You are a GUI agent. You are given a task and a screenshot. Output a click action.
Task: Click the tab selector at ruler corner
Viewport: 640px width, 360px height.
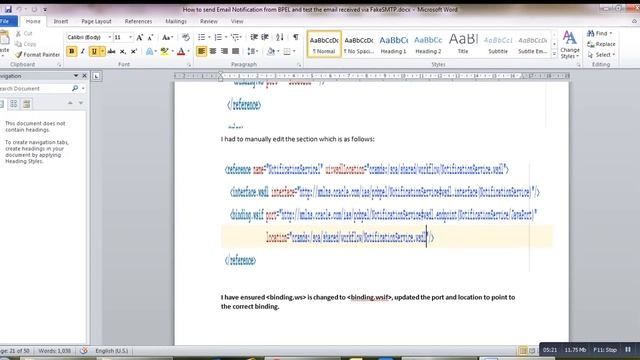click(96, 76)
